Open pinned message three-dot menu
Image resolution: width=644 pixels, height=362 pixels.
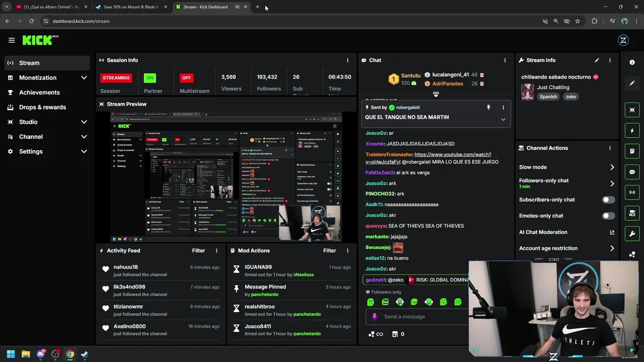(x=503, y=108)
